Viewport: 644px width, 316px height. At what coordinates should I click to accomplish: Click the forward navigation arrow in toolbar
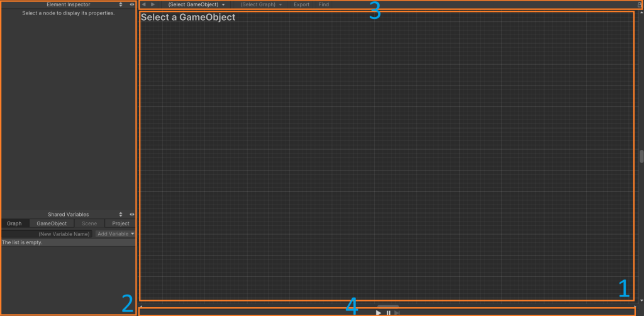coord(153,4)
